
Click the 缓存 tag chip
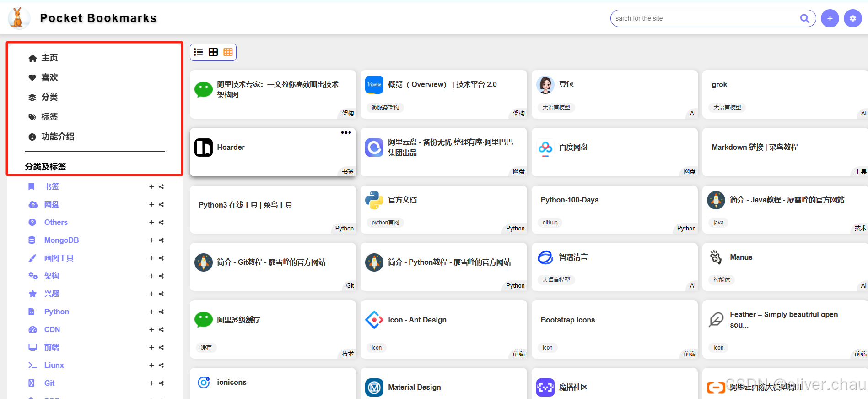[206, 348]
